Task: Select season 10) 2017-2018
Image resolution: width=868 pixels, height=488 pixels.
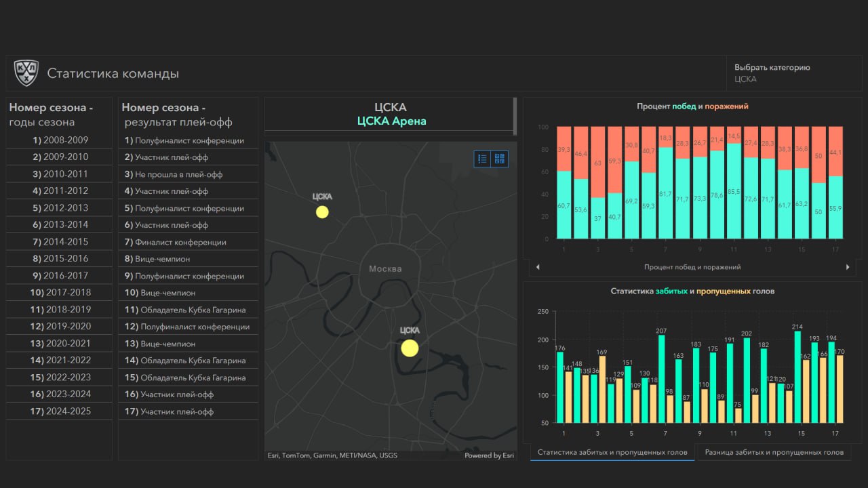Action: (x=60, y=293)
